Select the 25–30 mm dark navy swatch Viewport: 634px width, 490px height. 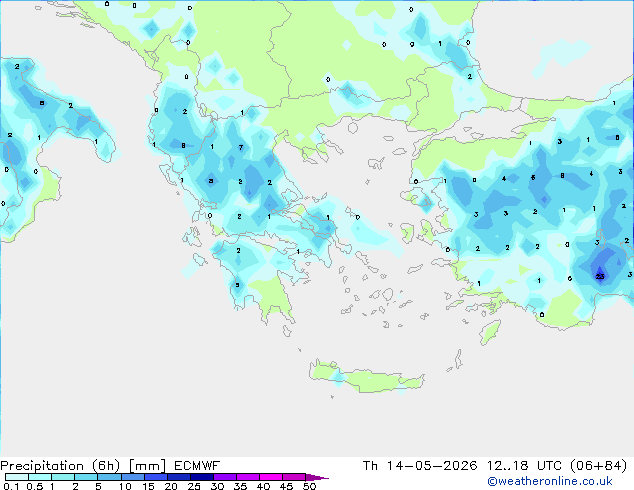202,477
